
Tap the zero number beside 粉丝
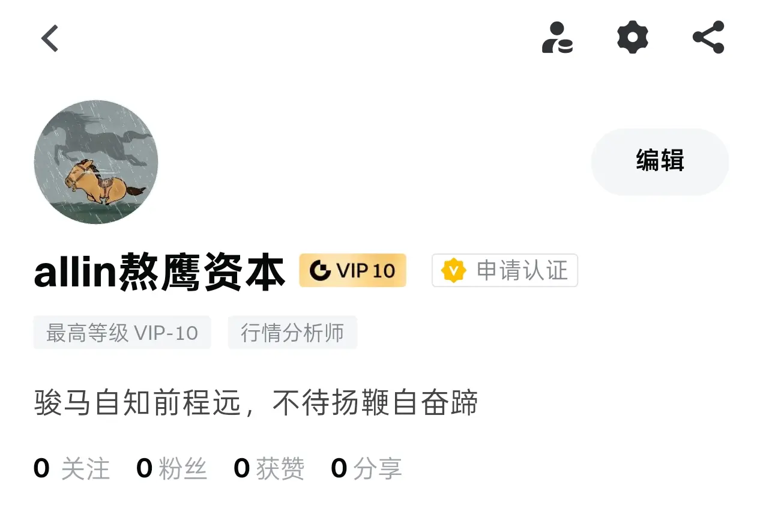tap(145, 468)
